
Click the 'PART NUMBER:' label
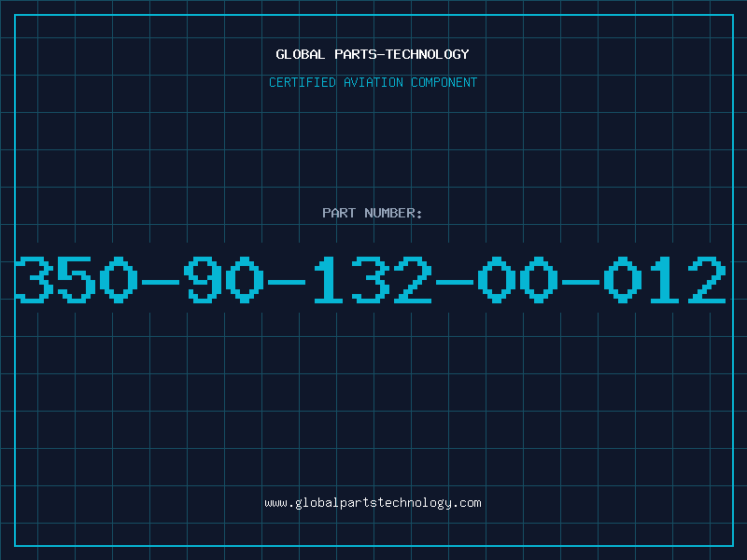[373, 213]
